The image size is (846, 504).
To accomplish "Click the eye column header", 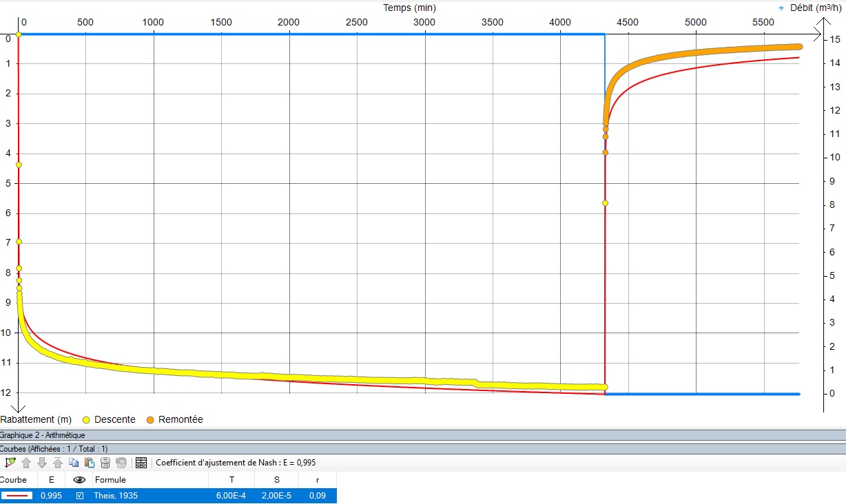I will point(79,480).
